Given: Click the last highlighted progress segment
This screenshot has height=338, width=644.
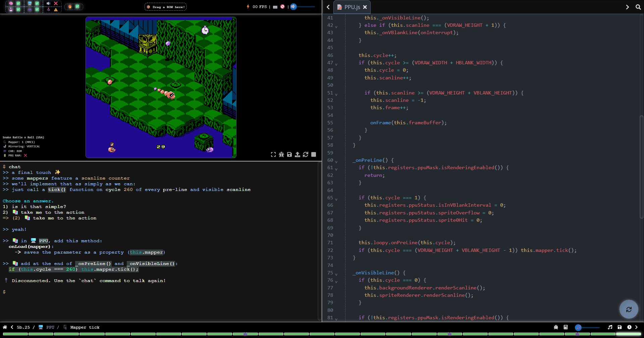Looking at the screenshot, I should pyautogui.click(x=629, y=334).
